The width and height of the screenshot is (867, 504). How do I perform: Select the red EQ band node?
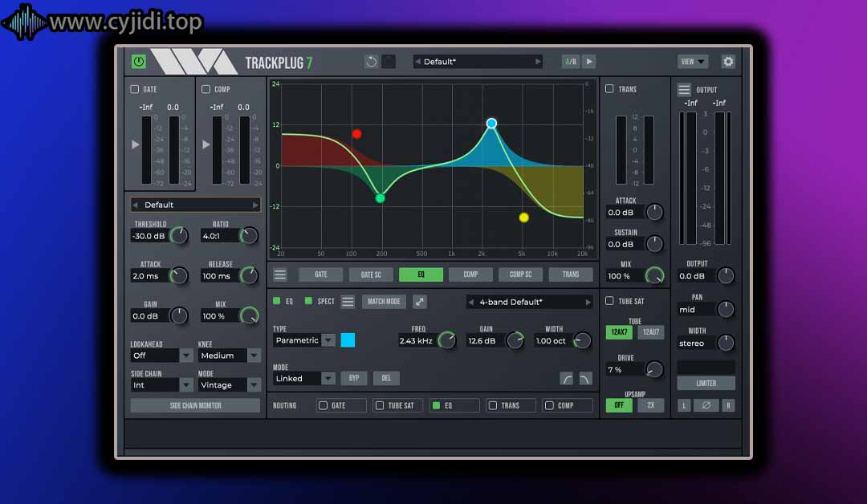click(356, 134)
